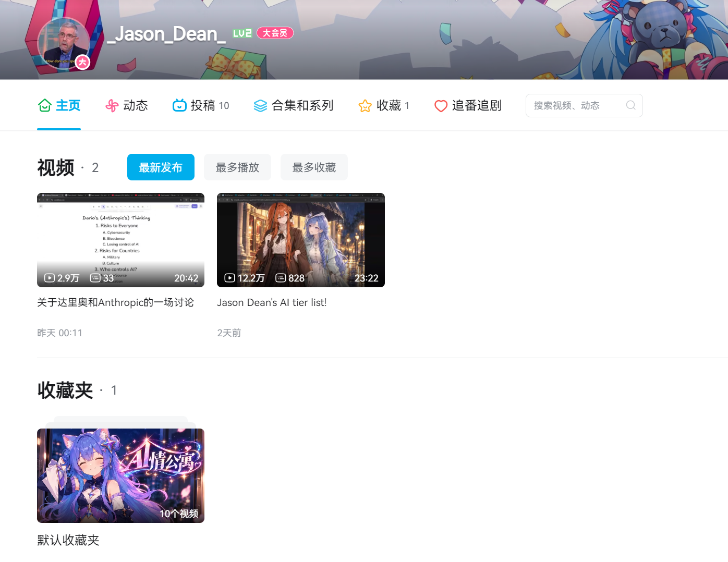Go to 合集和系列 tab
Viewport: 728px width, 562px height.
[x=294, y=105]
